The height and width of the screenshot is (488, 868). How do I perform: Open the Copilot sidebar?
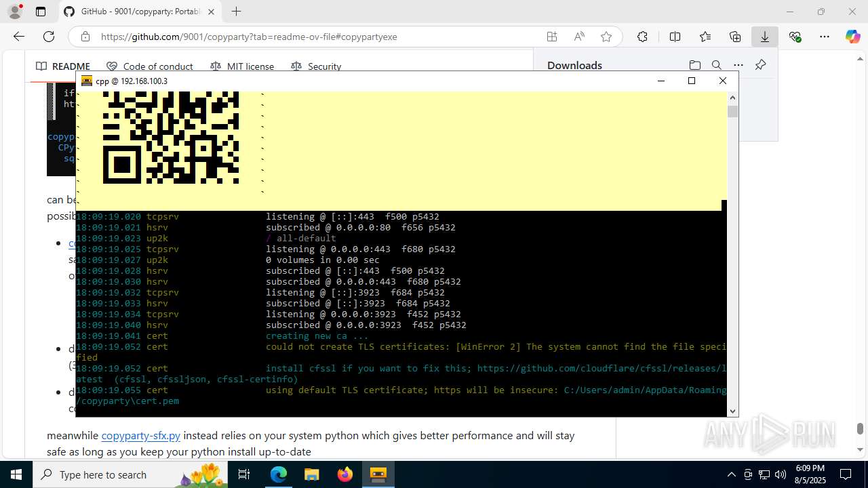[852, 37]
